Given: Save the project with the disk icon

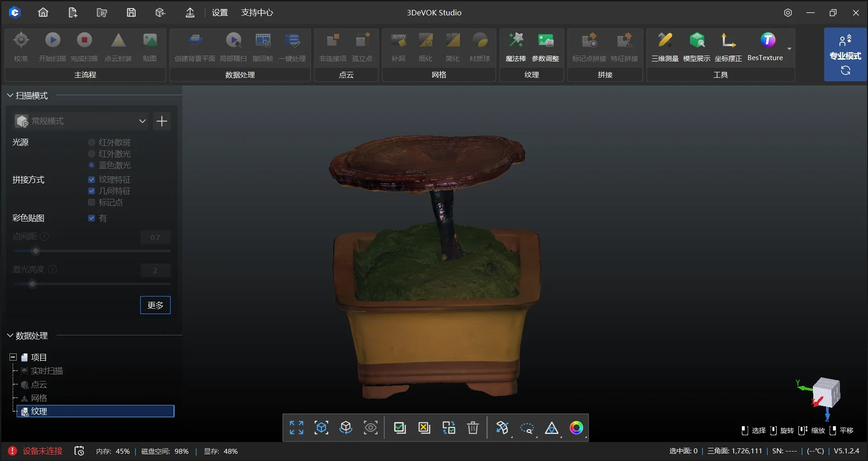Looking at the screenshot, I should 131,13.
